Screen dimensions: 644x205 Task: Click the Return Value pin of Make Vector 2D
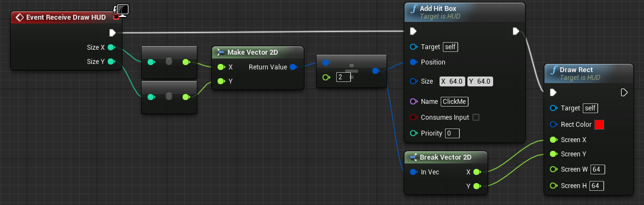coord(293,67)
